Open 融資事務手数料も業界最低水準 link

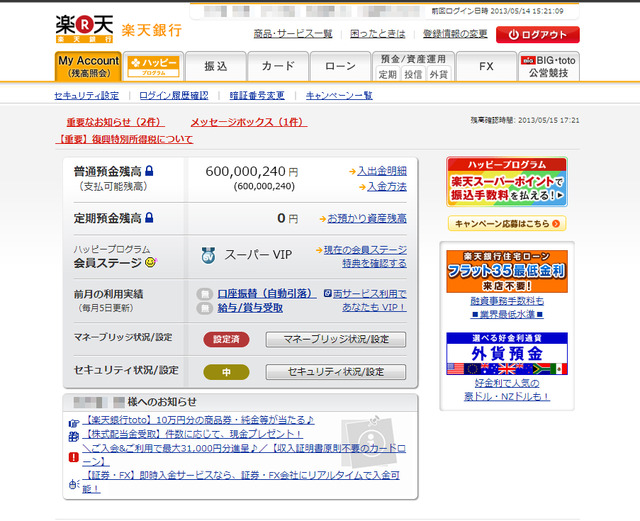pyautogui.click(x=507, y=307)
